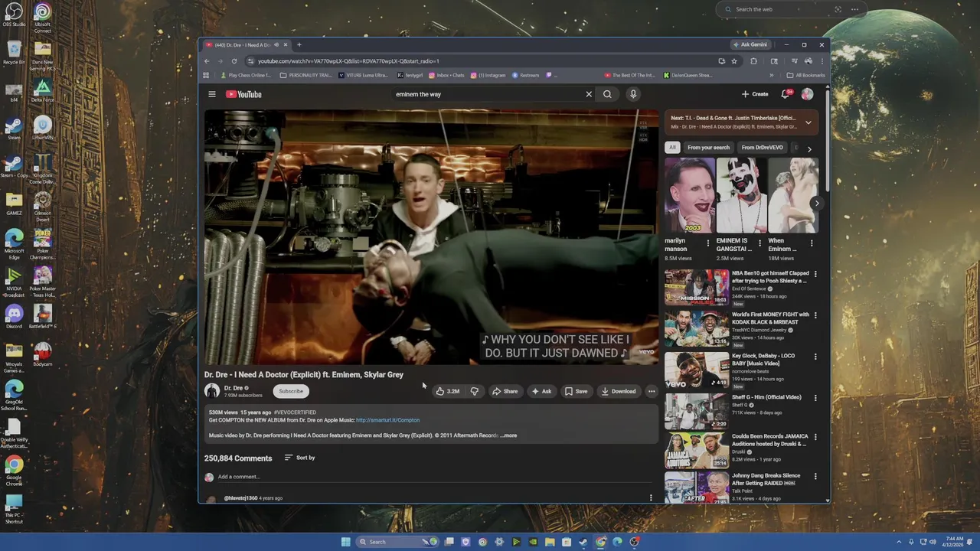Open the YouTube account avatar menu
The image size is (980, 551).
pos(807,94)
